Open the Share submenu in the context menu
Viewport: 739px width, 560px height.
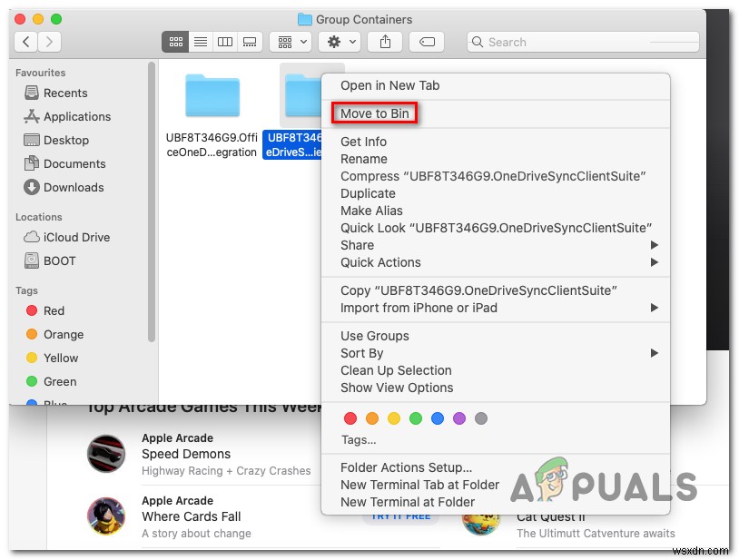click(x=357, y=245)
